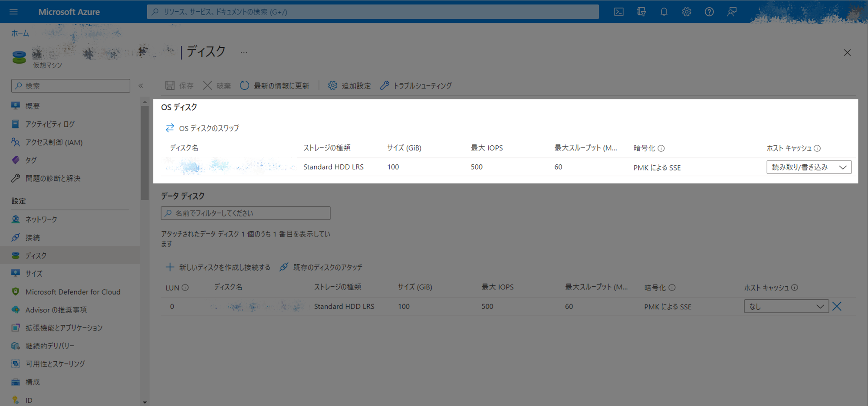Open data disk host caching dropdown なし
This screenshot has height=406, width=868.
click(786, 306)
